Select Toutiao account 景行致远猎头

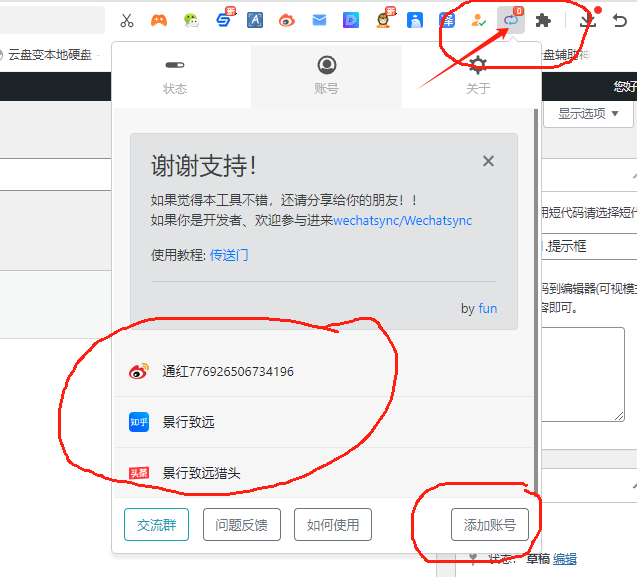point(323,473)
